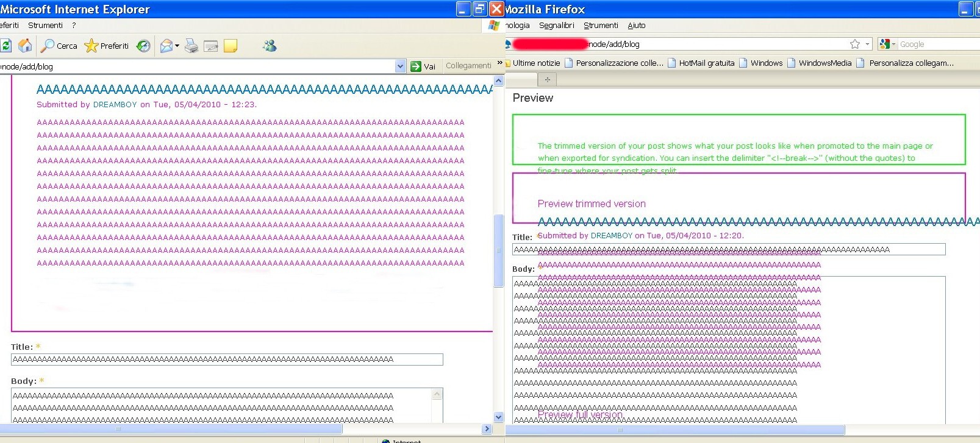Screen dimensions: 980x443
Task: Click the Refresh icon in Internet Explorer
Action: (5, 46)
